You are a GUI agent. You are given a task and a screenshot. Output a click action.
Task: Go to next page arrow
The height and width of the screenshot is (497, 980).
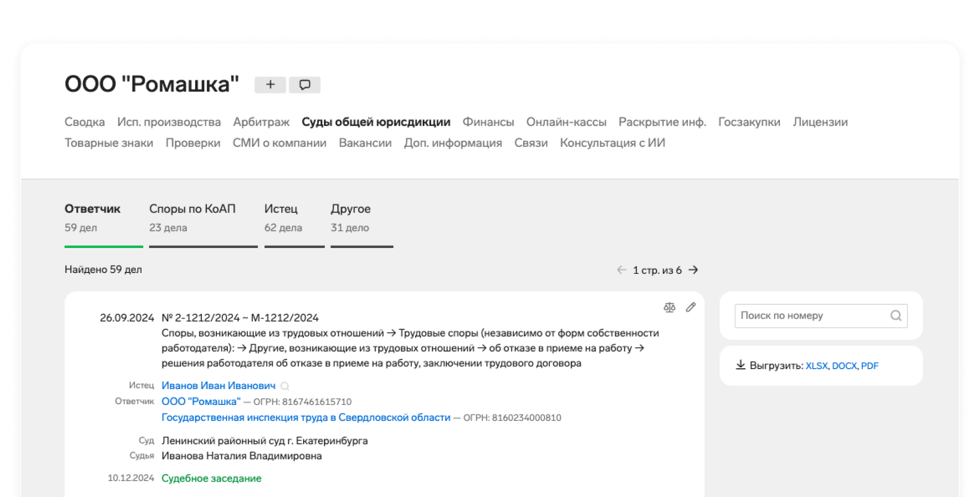pos(693,270)
